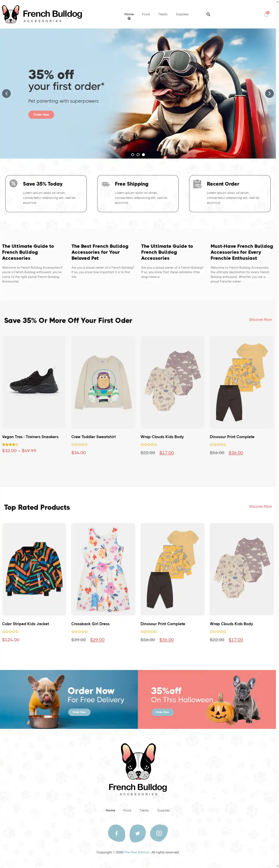Click the Order Now hero button
The image size is (279, 868).
[x=41, y=115]
